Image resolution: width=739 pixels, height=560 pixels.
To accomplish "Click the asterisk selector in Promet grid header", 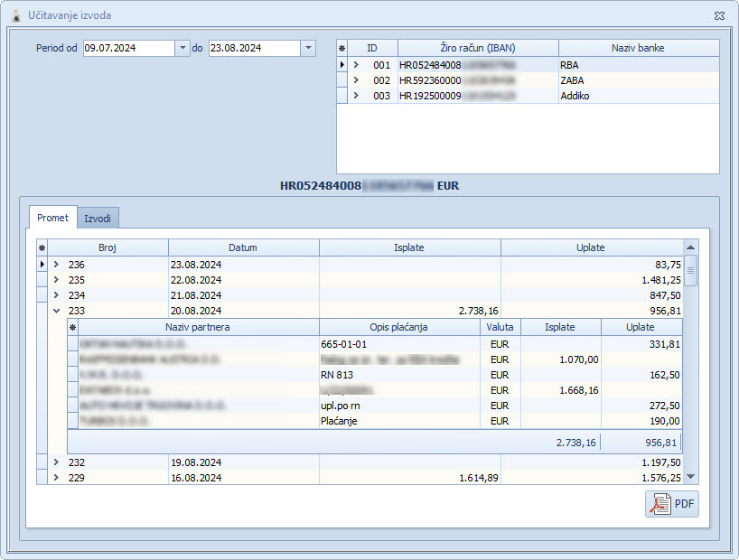I will [x=42, y=247].
